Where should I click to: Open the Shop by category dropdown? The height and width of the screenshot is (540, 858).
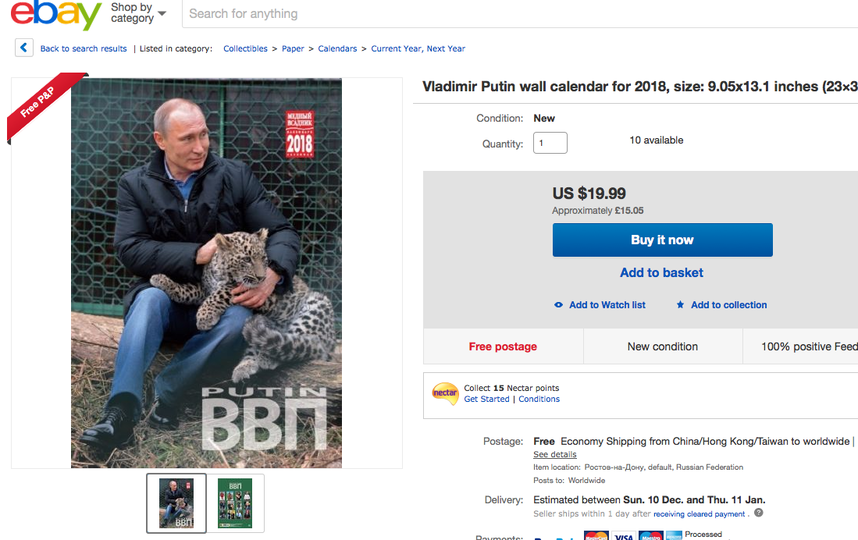[138, 13]
